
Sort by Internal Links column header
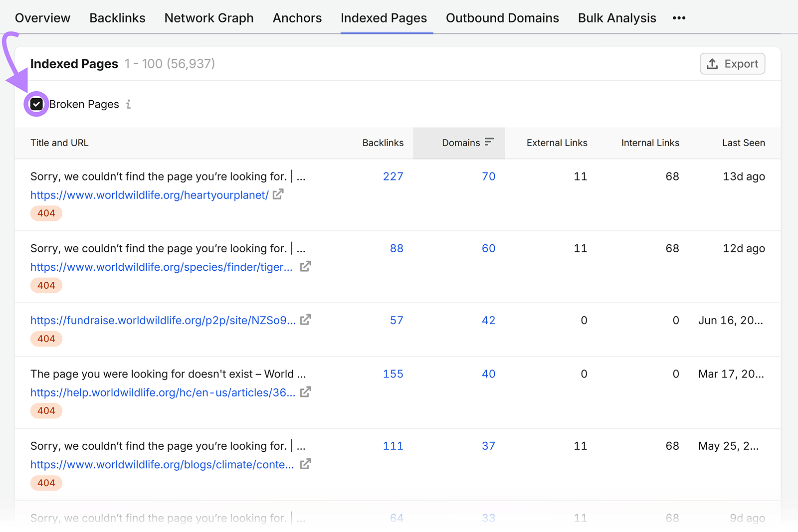650,143
